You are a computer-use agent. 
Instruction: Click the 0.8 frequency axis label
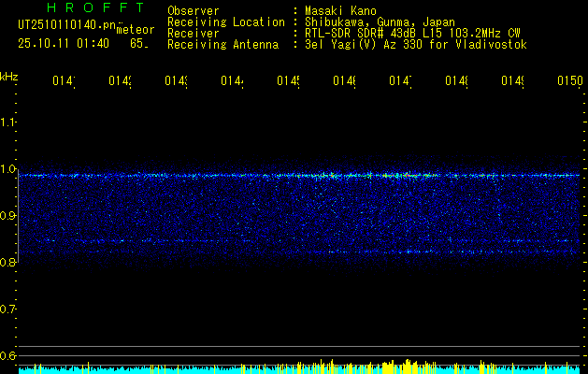pyautogui.click(x=7, y=262)
